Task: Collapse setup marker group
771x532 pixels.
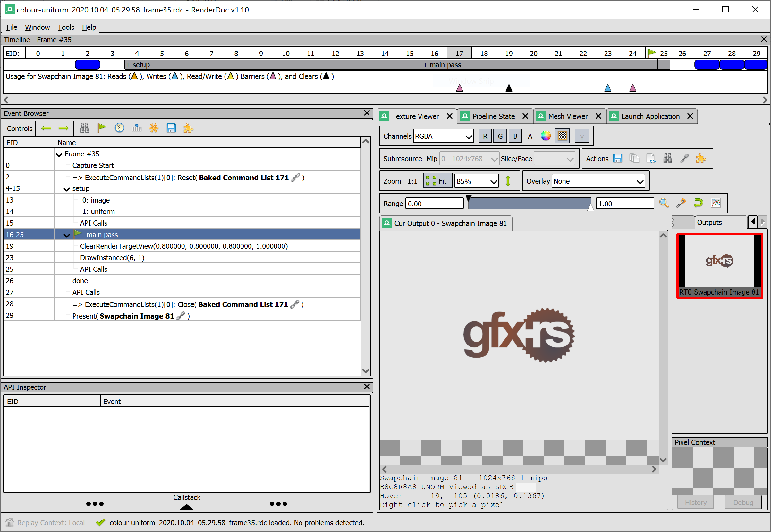Action: pyautogui.click(x=67, y=189)
